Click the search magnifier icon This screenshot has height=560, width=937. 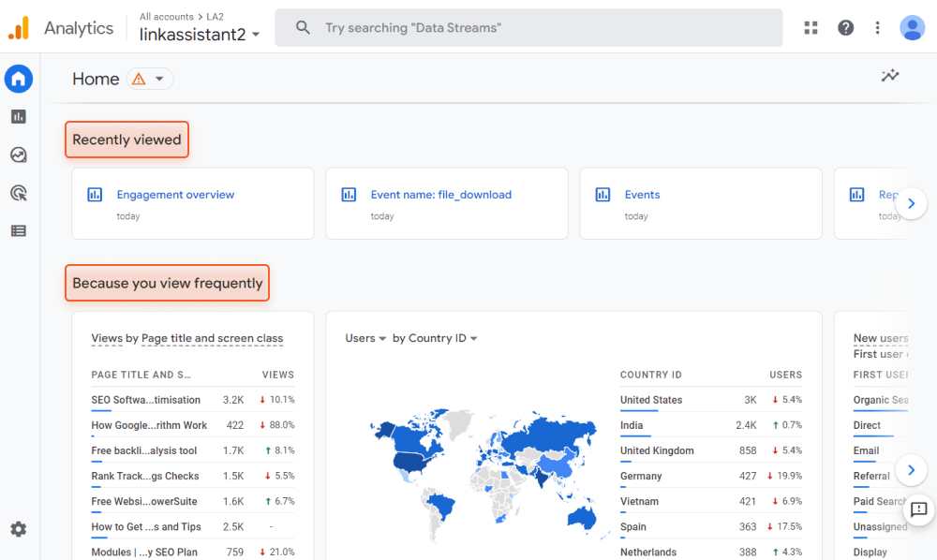click(303, 27)
